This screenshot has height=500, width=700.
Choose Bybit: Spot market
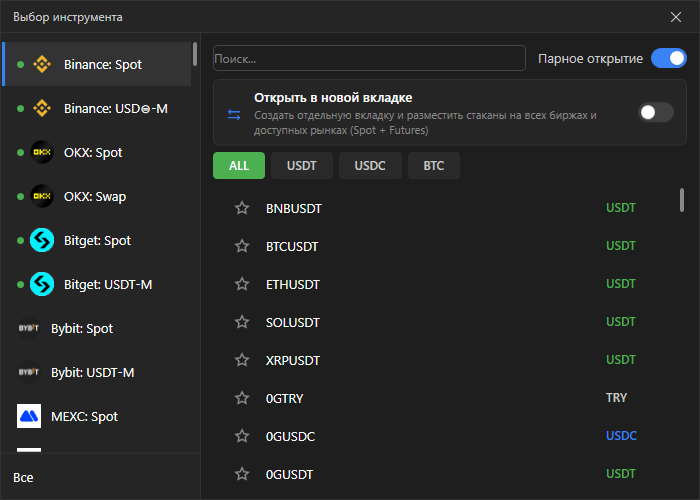click(x=97, y=328)
